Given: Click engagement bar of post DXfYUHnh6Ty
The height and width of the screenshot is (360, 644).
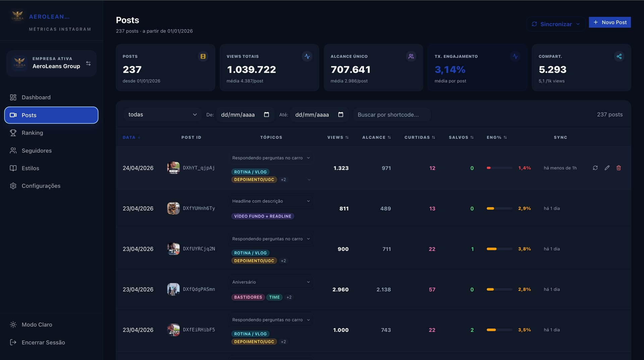Looking at the screenshot, I should pos(499,208).
